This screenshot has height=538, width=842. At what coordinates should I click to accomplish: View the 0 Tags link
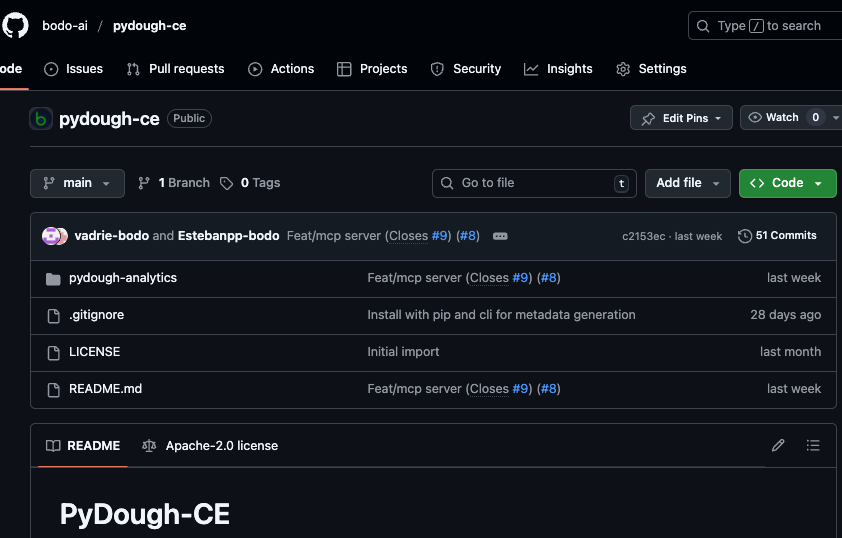[250, 183]
